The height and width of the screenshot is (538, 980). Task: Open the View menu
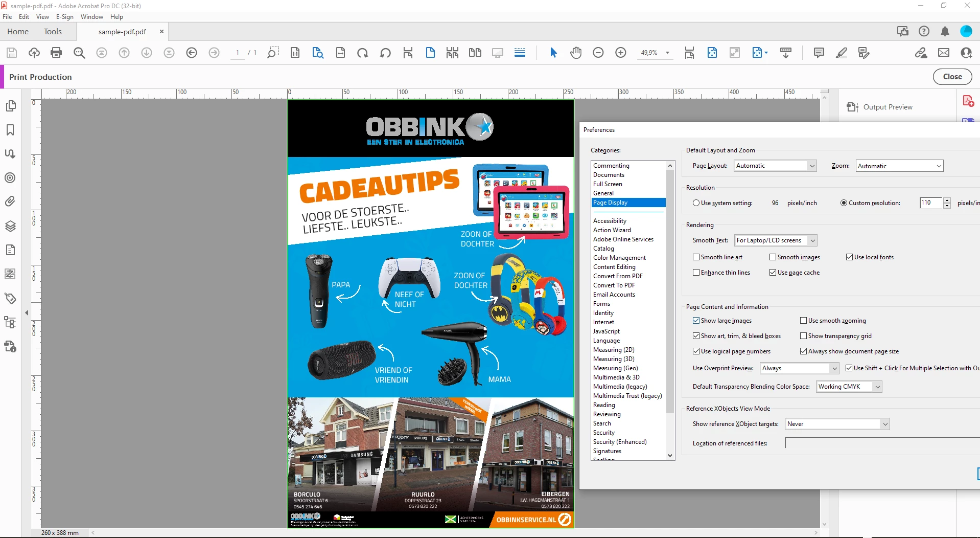42,17
